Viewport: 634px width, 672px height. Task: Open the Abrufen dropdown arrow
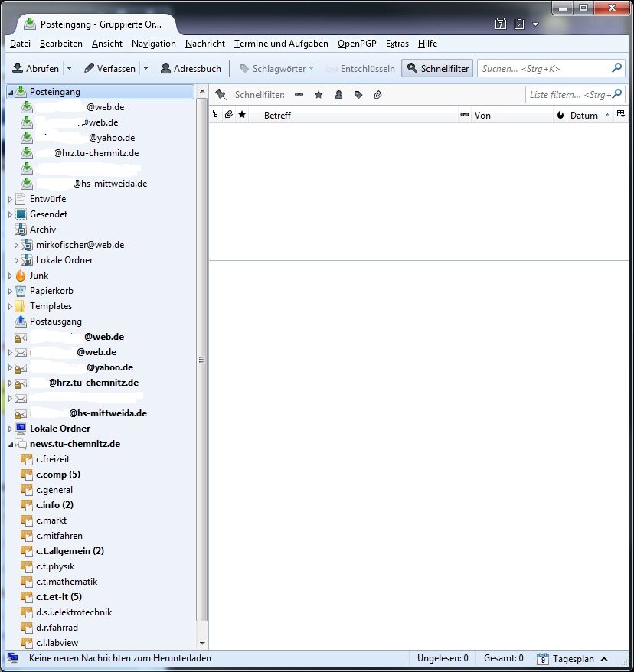pos(69,68)
